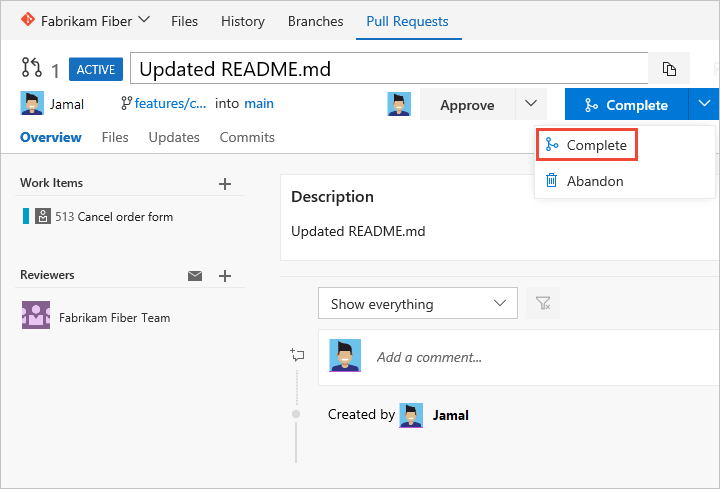Click the copy icon beside the title
Viewport: 720px width, 489px height.
tap(669, 69)
